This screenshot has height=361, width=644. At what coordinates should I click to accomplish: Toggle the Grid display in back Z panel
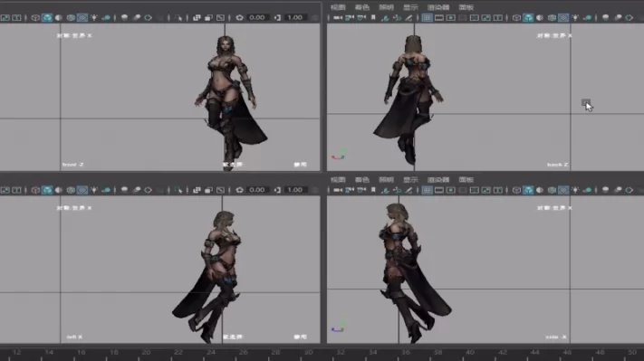click(428, 17)
